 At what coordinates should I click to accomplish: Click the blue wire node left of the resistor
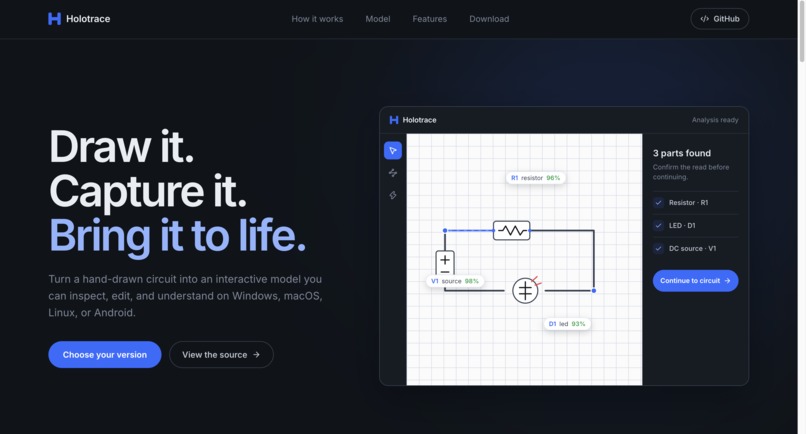(x=445, y=230)
